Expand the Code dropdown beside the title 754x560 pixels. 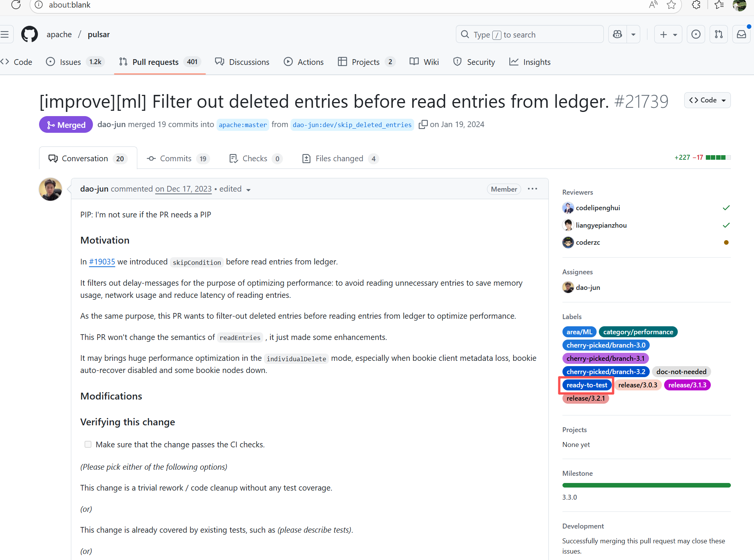pos(707,100)
